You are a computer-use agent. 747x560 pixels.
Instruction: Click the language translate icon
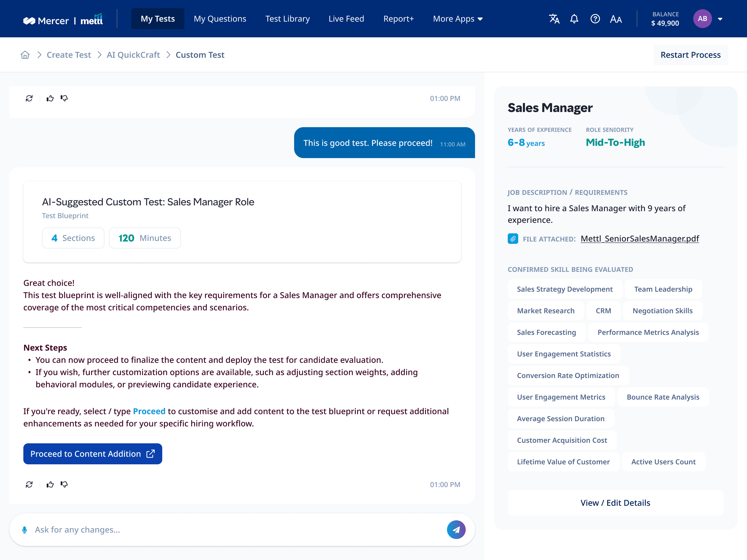(554, 19)
